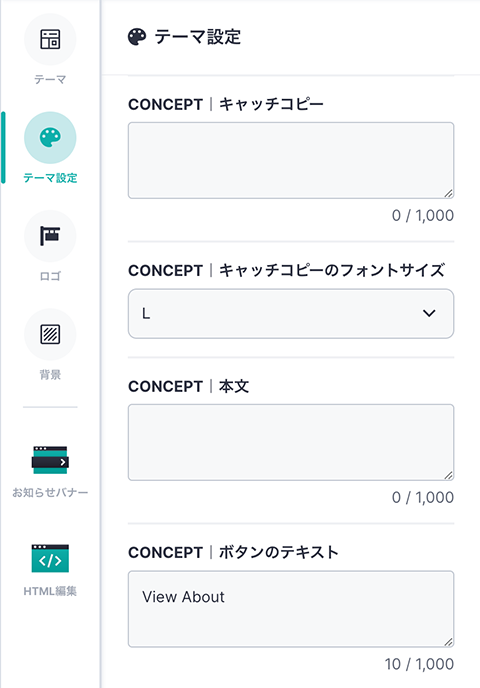
Task: Focus the CONCEPT キャッチコピー text area
Action: click(291, 161)
